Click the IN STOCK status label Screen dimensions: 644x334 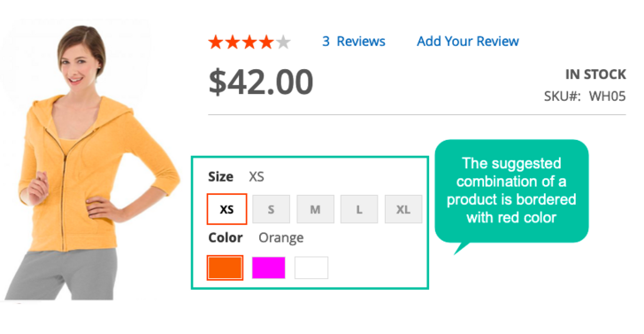595,74
